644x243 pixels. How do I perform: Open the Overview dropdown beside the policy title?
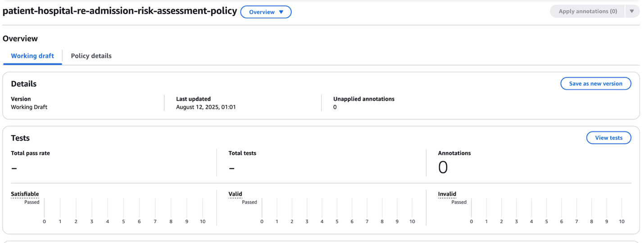[266, 12]
